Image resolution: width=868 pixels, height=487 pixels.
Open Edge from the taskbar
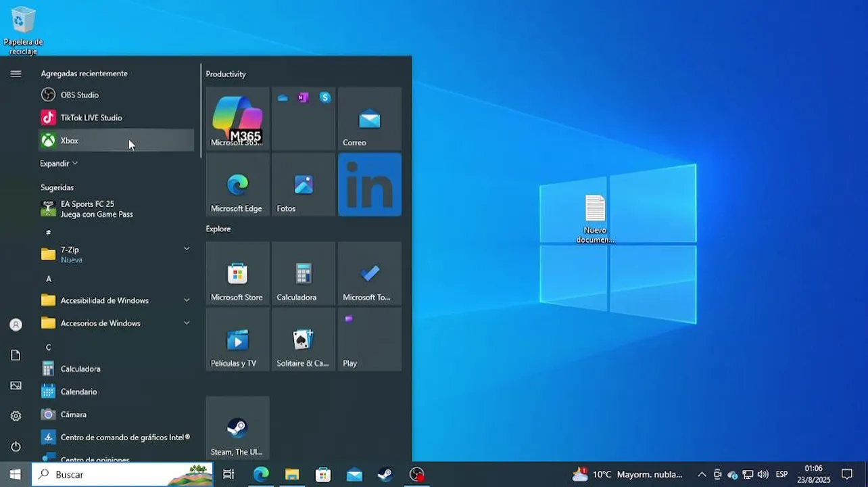tap(261, 475)
